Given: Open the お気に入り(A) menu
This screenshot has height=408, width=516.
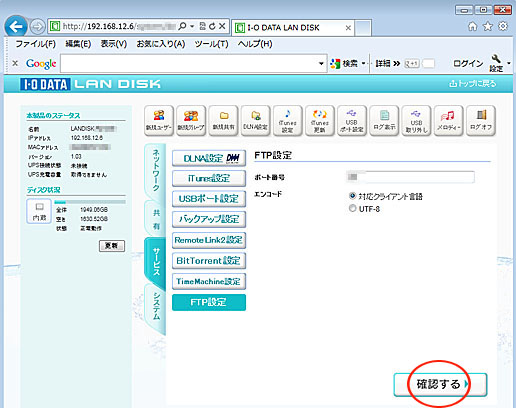Looking at the screenshot, I should click(161, 44).
